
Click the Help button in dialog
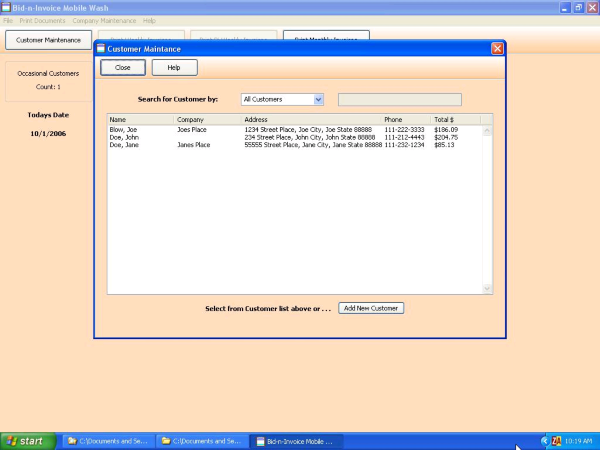174,68
